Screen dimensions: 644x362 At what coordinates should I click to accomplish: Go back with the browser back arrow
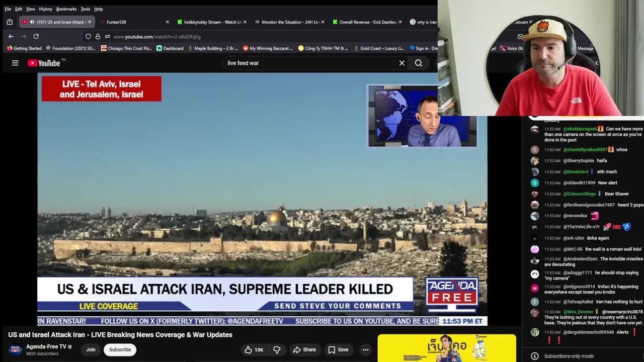pos(11,36)
